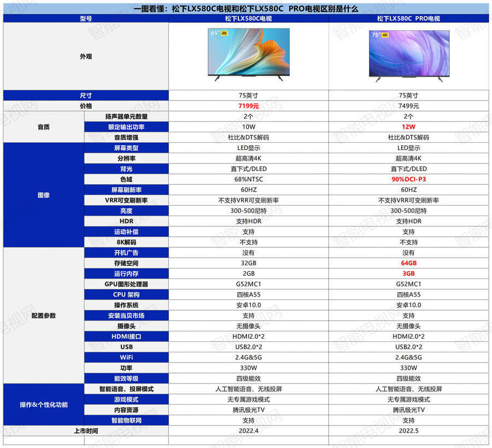Click the '色域' row label
The image size is (492, 448).
[x=126, y=179]
